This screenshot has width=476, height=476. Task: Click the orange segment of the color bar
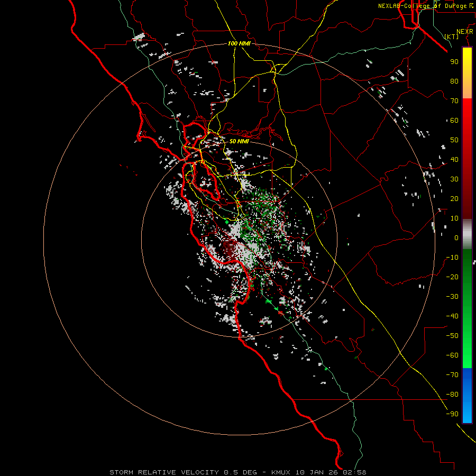(x=467, y=89)
